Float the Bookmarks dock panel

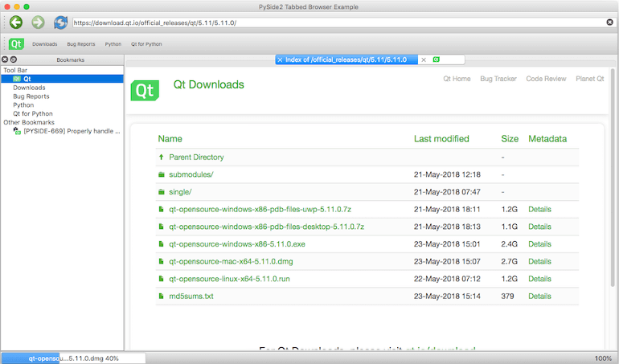pos(14,59)
